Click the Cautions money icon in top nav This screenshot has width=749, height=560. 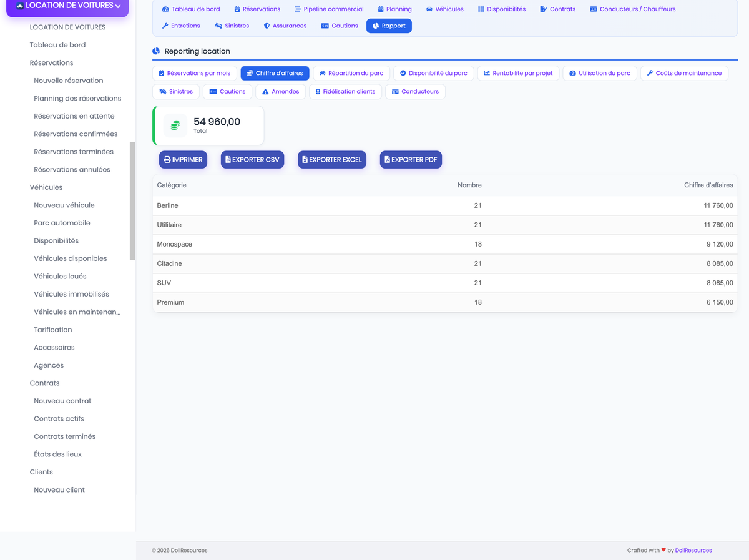pyautogui.click(x=325, y=26)
